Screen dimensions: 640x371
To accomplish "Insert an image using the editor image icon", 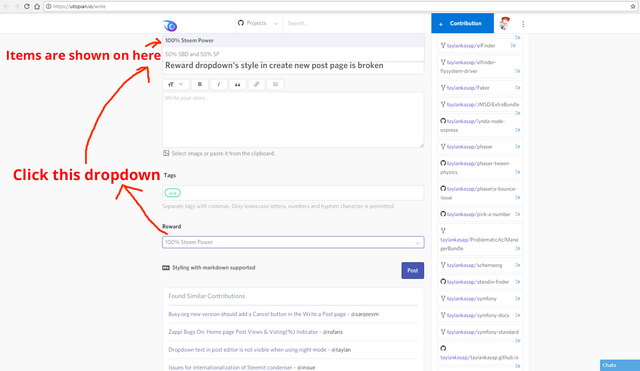I will pos(276,84).
